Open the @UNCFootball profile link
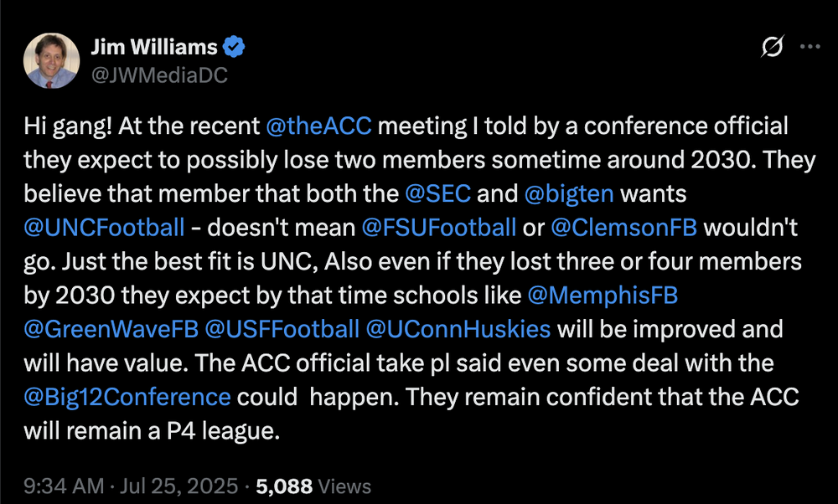This screenshot has height=504, width=838. click(x=104, y=227)
